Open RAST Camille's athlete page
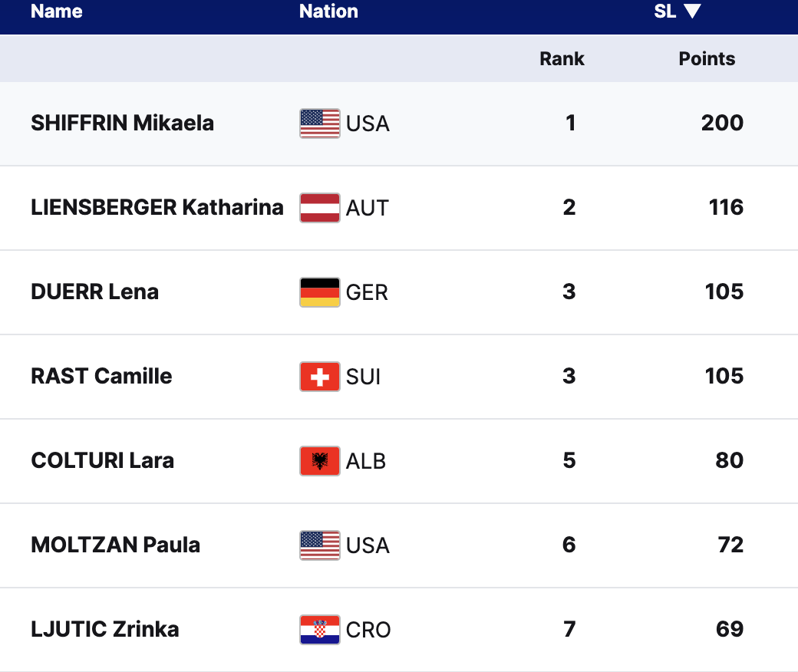Viewport: 798px width, 672px height. point(101,377)
